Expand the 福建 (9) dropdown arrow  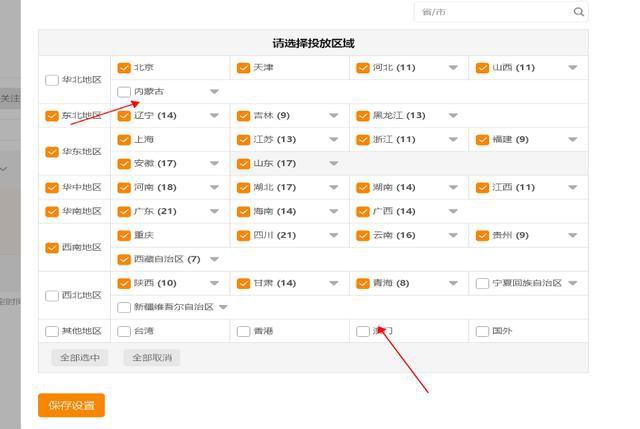tap(573, 140)
